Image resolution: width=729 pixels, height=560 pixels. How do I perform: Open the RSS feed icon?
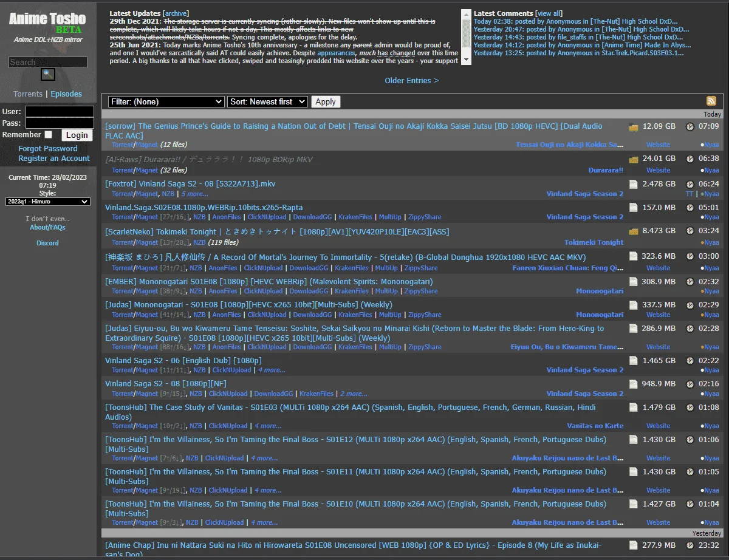[x=711, y=101]
